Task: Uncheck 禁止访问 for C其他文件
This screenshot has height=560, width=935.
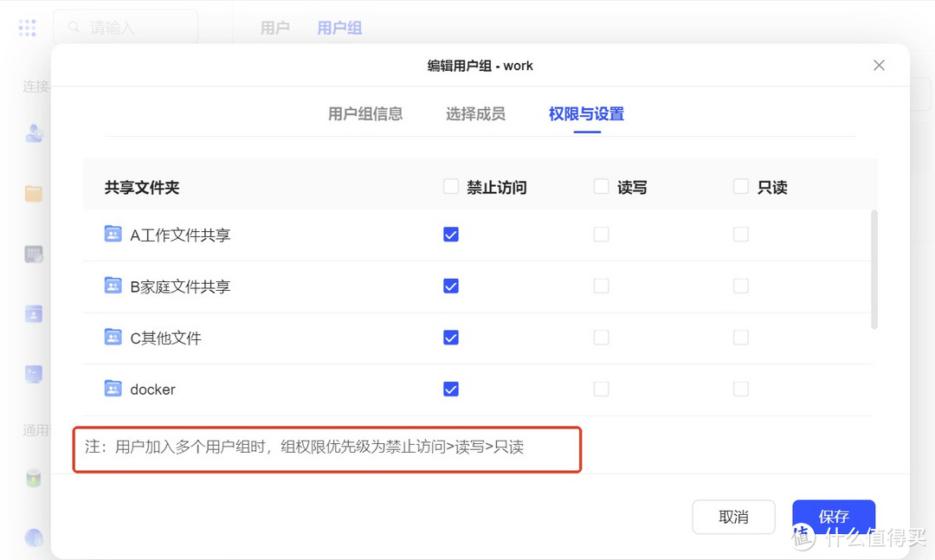Action: coord(451,338)
